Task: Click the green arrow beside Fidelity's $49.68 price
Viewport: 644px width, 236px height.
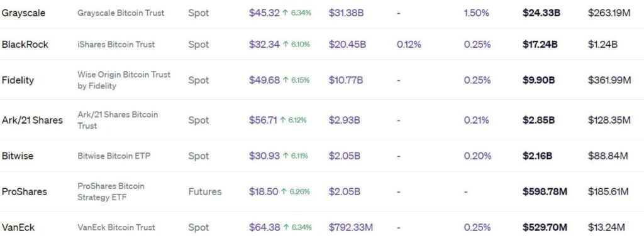Action: [286, 80]
